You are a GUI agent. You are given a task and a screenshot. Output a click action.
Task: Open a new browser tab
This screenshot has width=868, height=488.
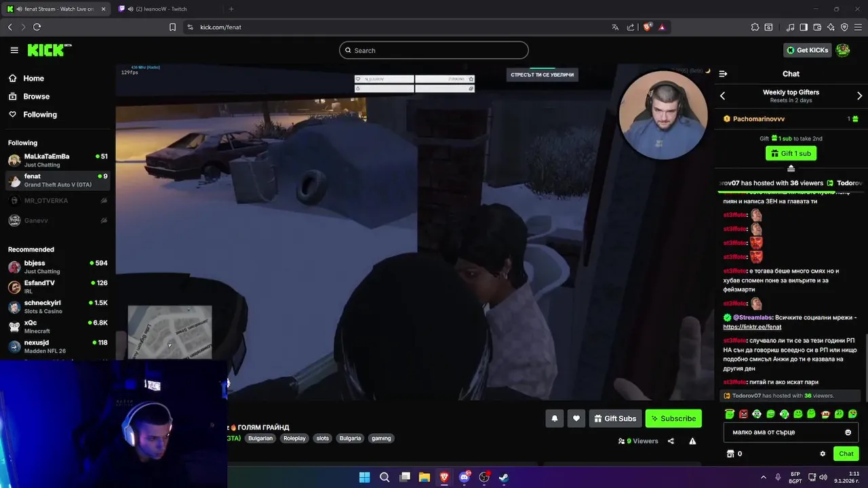tap(231, 9)
